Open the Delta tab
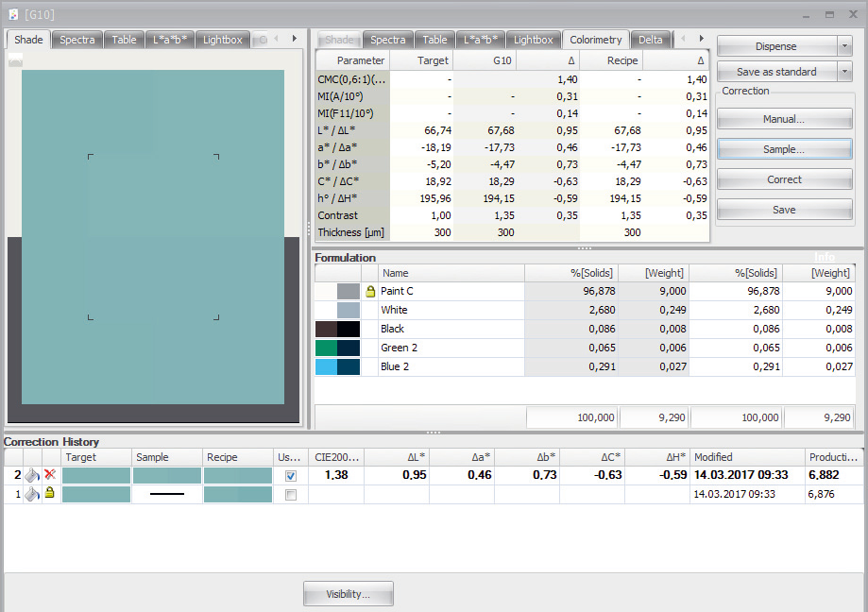Screen dimensions: 868x612 point(651,40)
